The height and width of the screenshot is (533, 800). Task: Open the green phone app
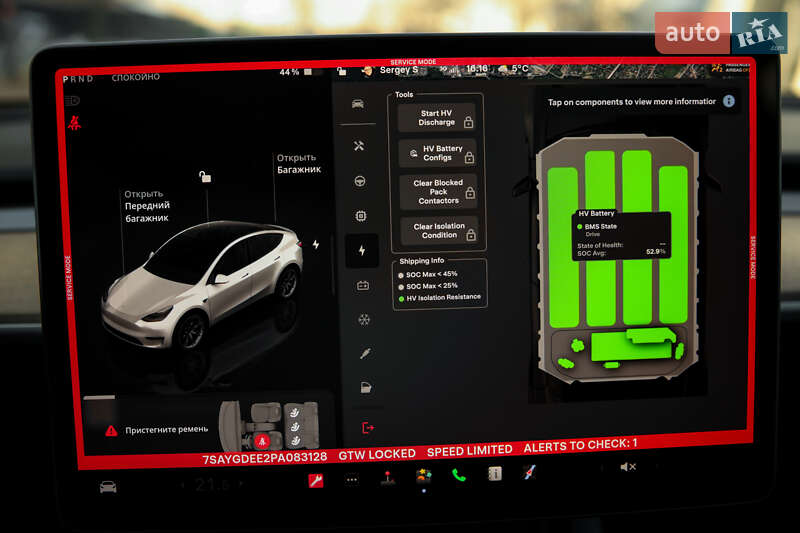point(459,475)
